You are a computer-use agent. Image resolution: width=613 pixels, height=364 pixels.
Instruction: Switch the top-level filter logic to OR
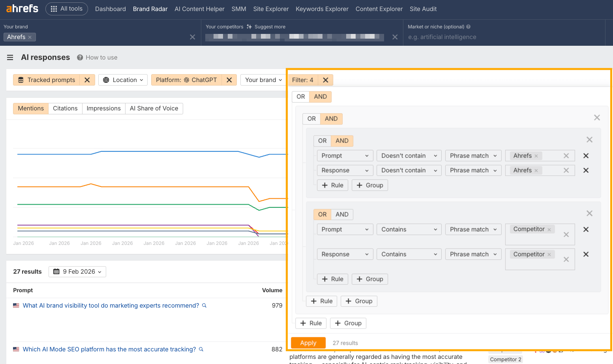[x=300, y=97]
